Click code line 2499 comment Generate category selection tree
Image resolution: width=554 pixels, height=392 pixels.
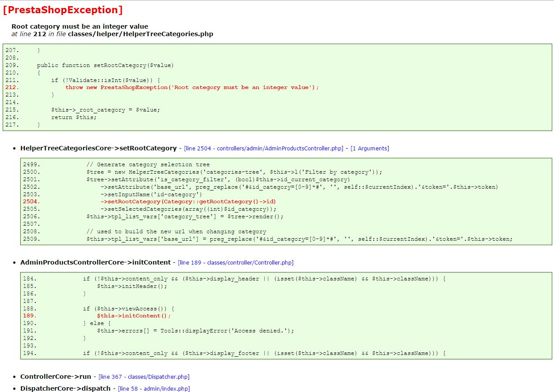point(148,164)
